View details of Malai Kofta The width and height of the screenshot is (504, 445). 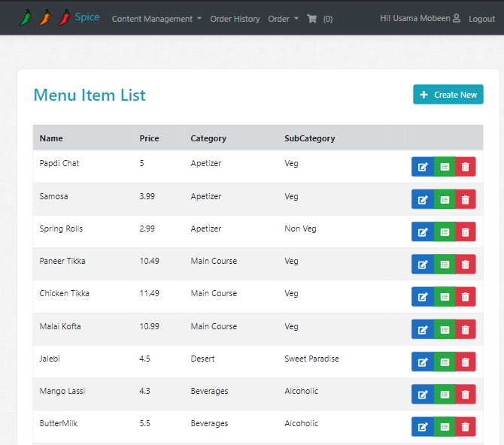click(x=445, y=330)
